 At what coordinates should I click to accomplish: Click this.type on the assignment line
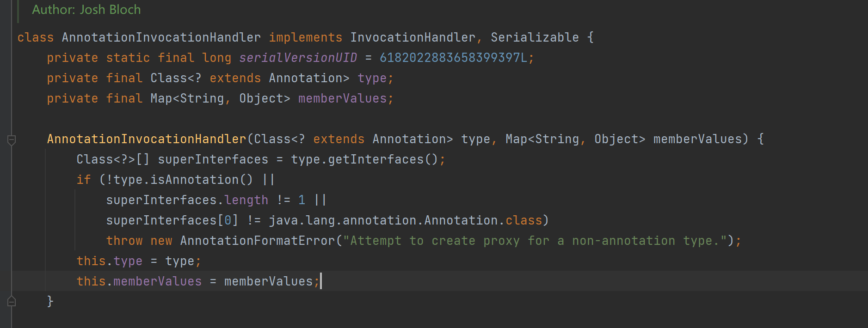pyautogui.click(x=110, y=261)
